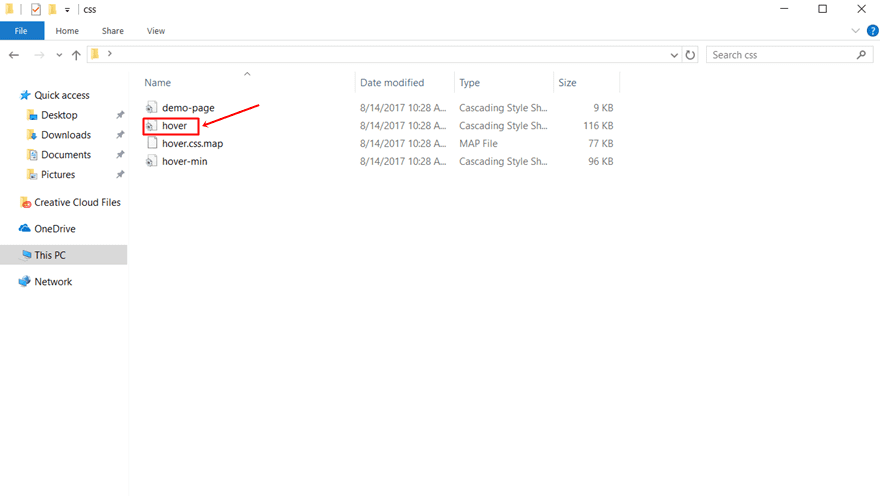Unpin Pictures from Quick access
The width and height of the screenshot is (880, 496).
pyautogui.click(x=120, y=174)
